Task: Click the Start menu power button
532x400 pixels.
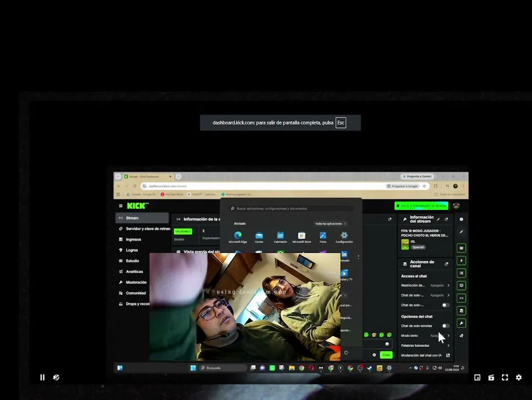Action: point(346,353)
